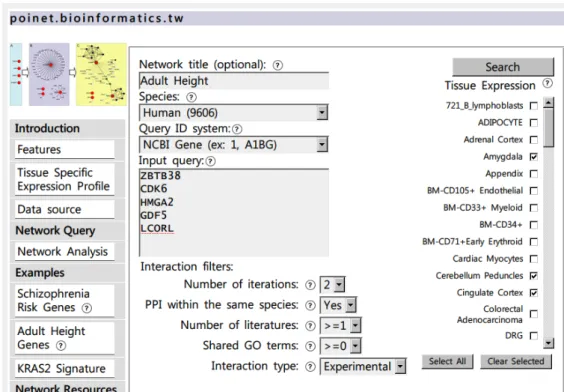Click the Select All button
The height and width of the screenshot is (392, 564).
tap(447, 361)
